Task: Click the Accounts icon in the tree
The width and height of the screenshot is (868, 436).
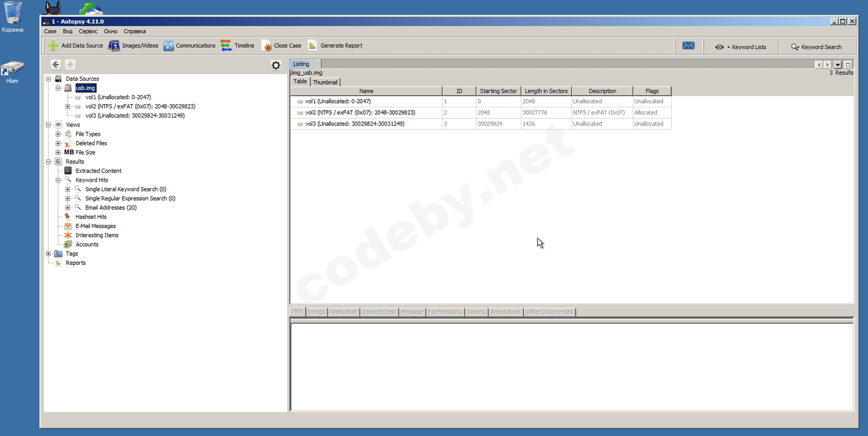Action: coord(68,245)
